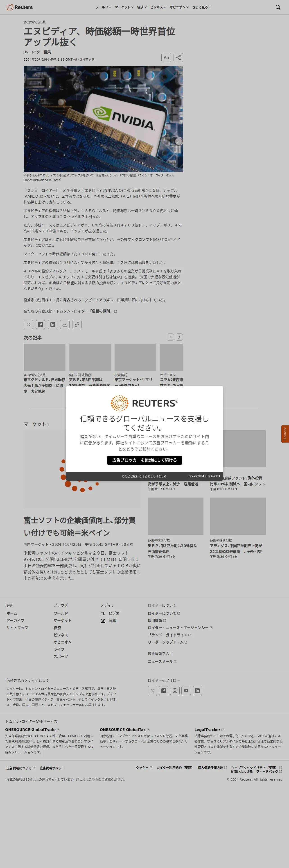Click the share icon beside Aa

(x=178, y=58)
